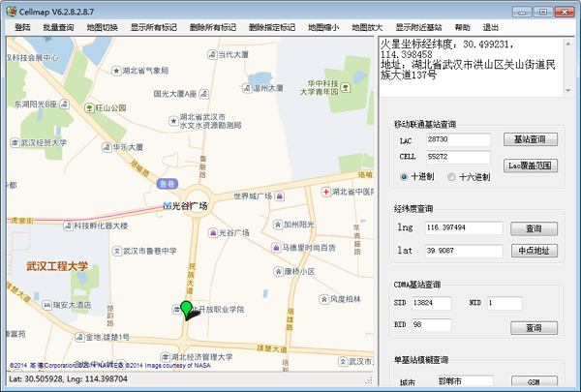Click the 国光大厦A座 building icon

(203, 94)
